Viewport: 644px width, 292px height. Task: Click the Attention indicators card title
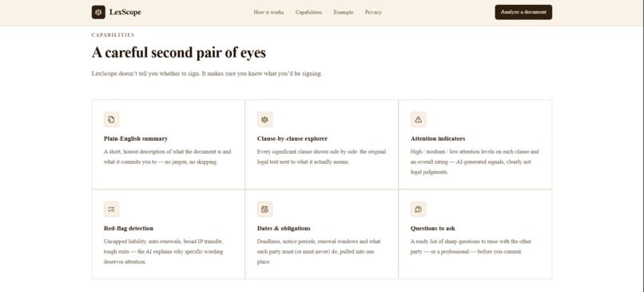tap(438, 138)
